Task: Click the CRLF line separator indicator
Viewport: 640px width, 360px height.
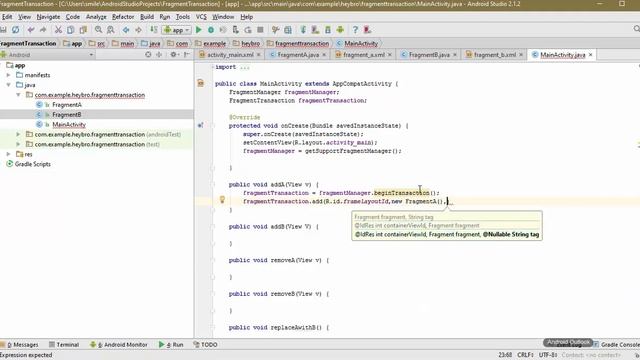Action: click(525, 355)
